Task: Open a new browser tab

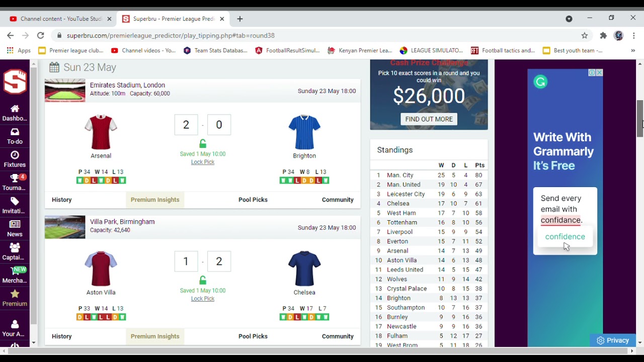Action: (x=240, y=19)
